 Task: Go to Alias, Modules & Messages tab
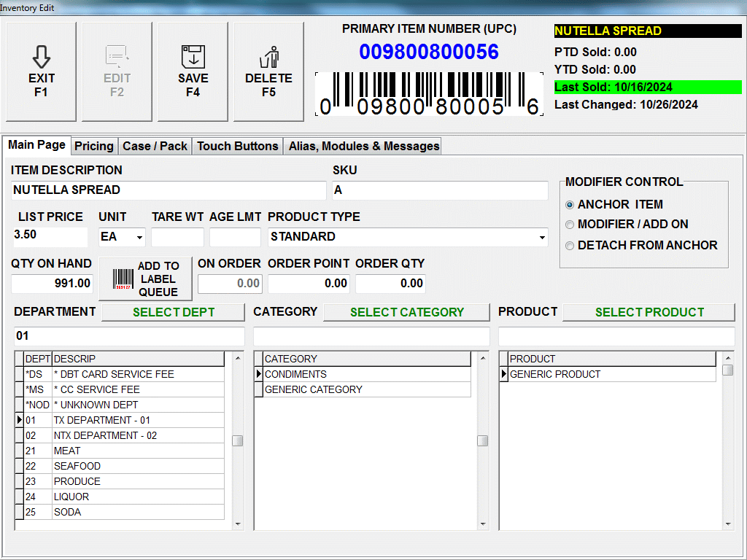(x=363, y=146)
